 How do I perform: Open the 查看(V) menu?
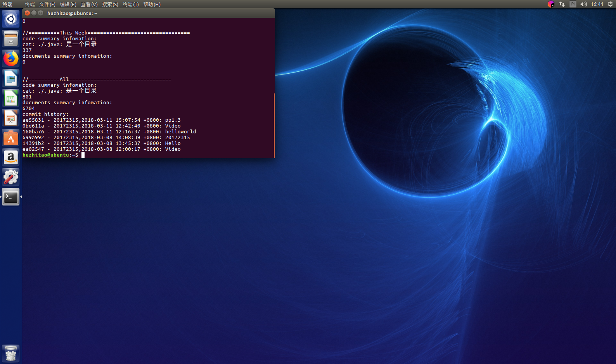click(89, 4)
